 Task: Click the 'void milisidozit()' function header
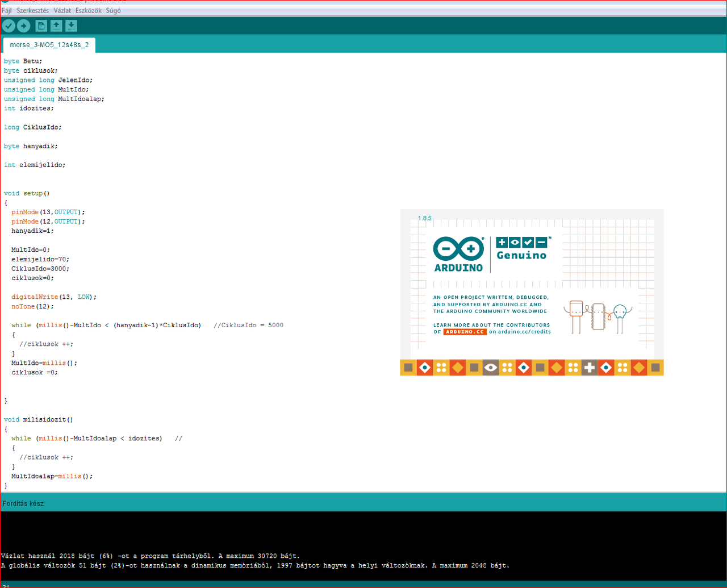tap(39, 420)
